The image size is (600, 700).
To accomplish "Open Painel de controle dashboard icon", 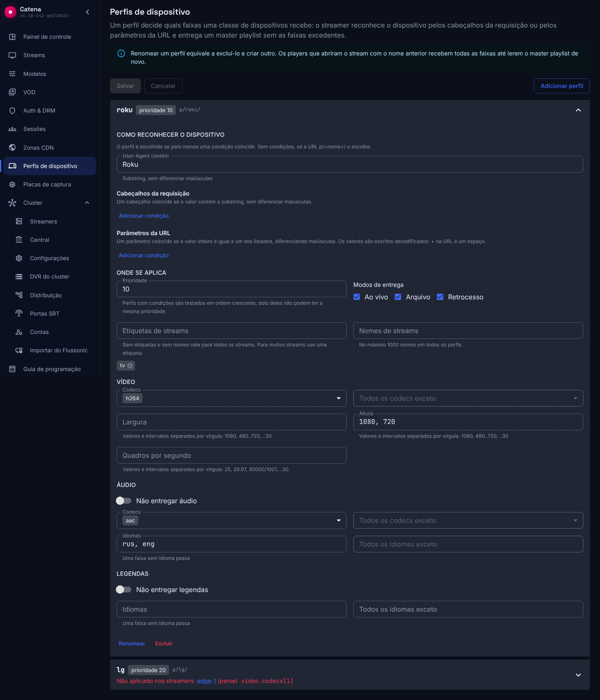I will pyautogui.click(x=12, y=37).
